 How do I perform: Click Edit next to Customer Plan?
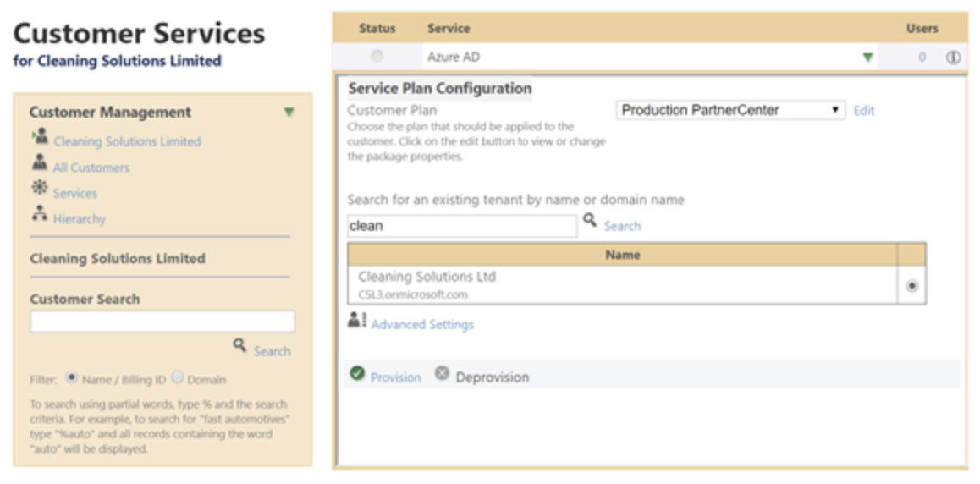point(864,111)
